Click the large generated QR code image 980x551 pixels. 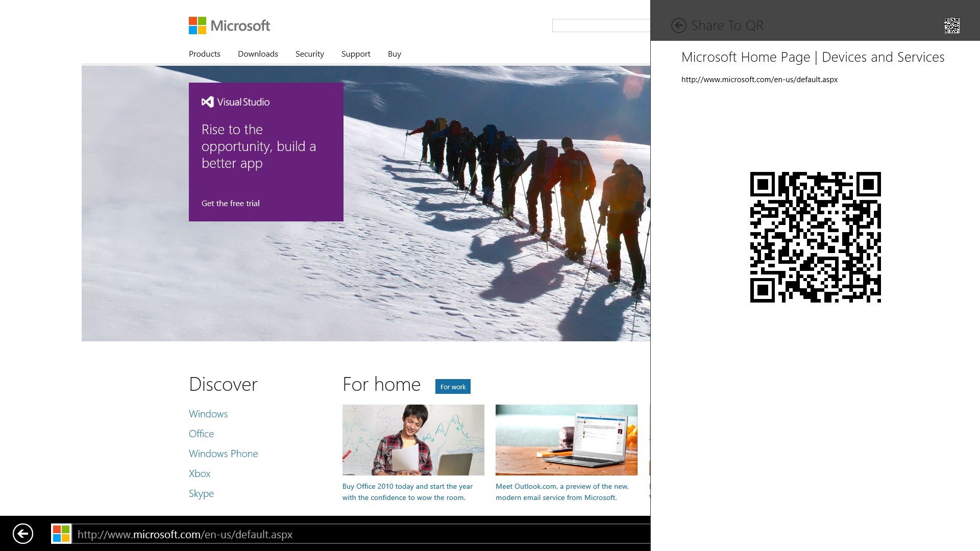815,237
